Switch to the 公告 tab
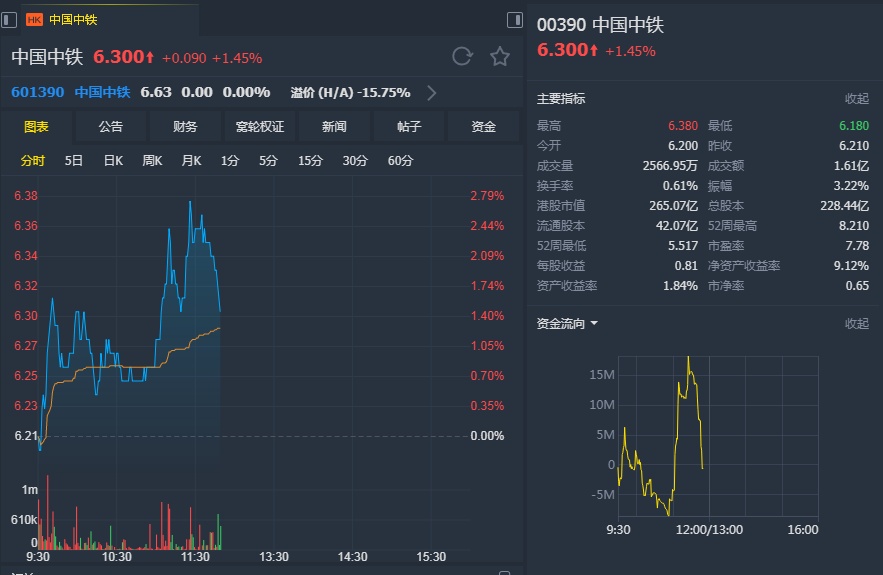 tap(111, 127)
